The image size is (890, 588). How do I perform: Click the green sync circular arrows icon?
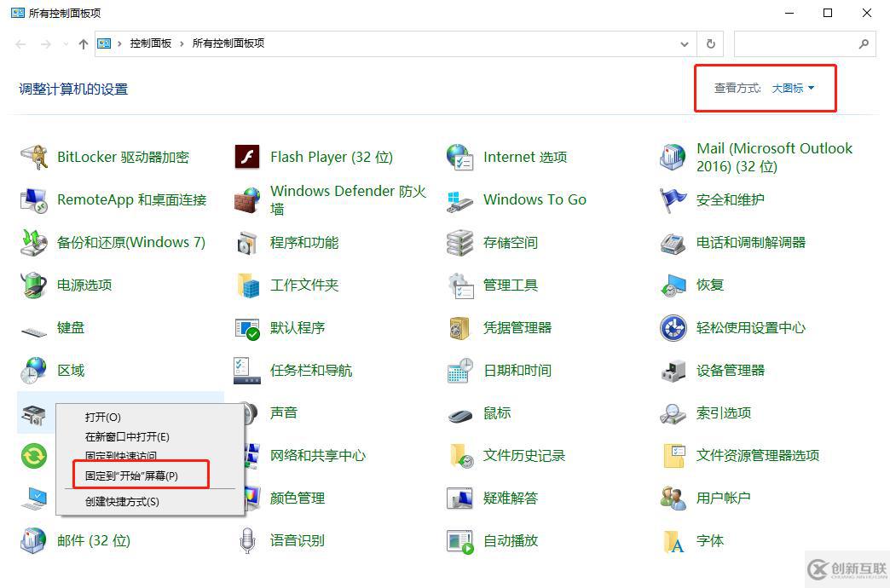(34, 456)
